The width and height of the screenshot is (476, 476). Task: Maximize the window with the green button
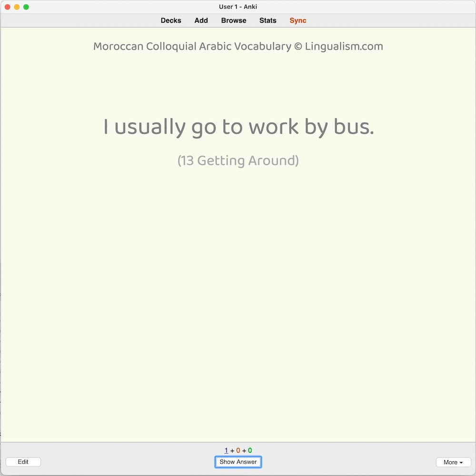point(26,7)
